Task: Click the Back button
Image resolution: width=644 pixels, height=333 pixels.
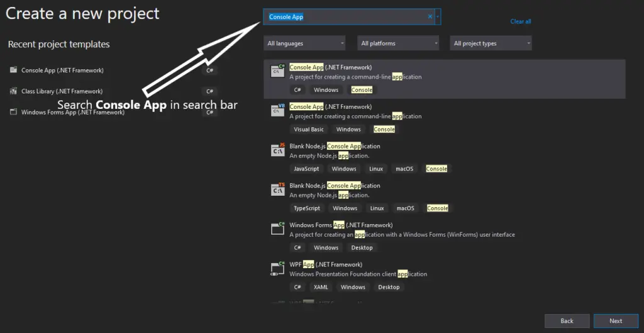Action: [567, 320]
